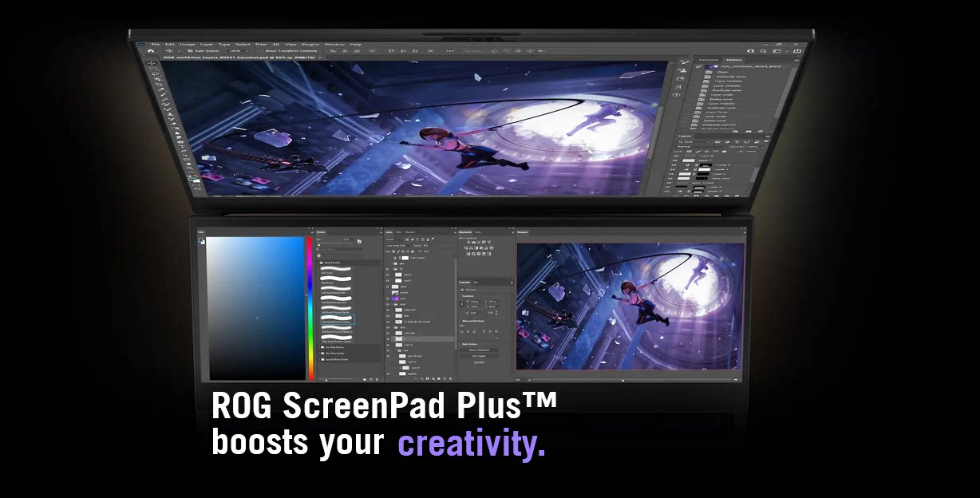Add a Brightness/Contrast adjustment
This screenshot has height=498, width=980.
coord(468,243)
